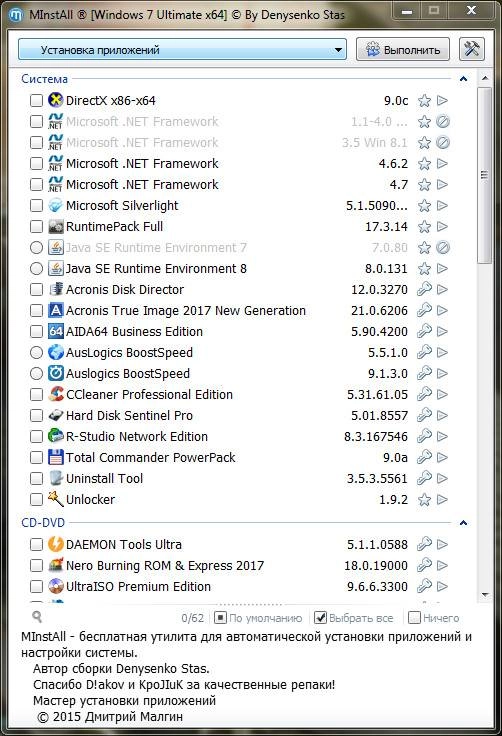Collapse the CD-DVD section

point(463,522)
